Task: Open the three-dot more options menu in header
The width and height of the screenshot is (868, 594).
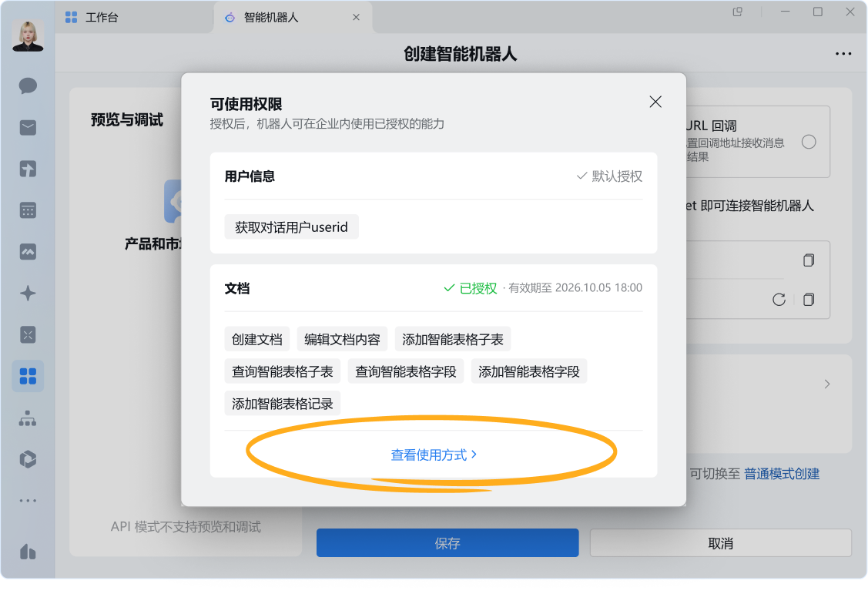Action: click(843, 54)
